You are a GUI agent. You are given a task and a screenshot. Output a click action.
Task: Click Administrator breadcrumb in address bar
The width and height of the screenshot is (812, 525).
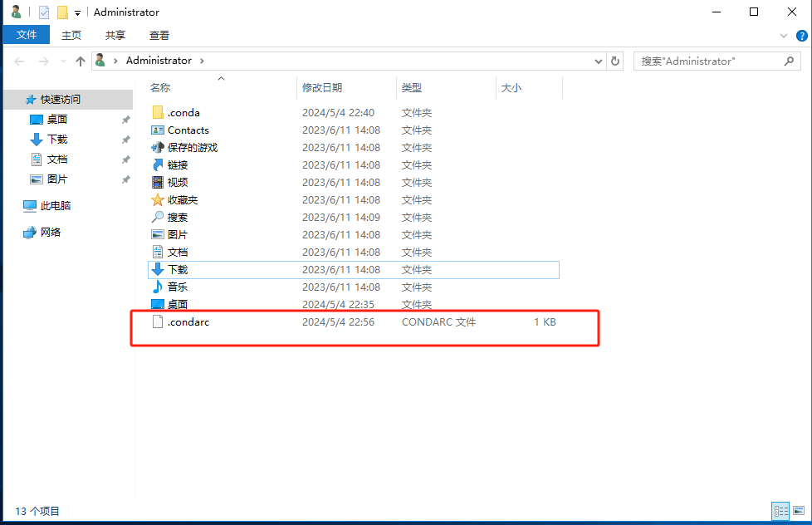click(x=159, y=61)
